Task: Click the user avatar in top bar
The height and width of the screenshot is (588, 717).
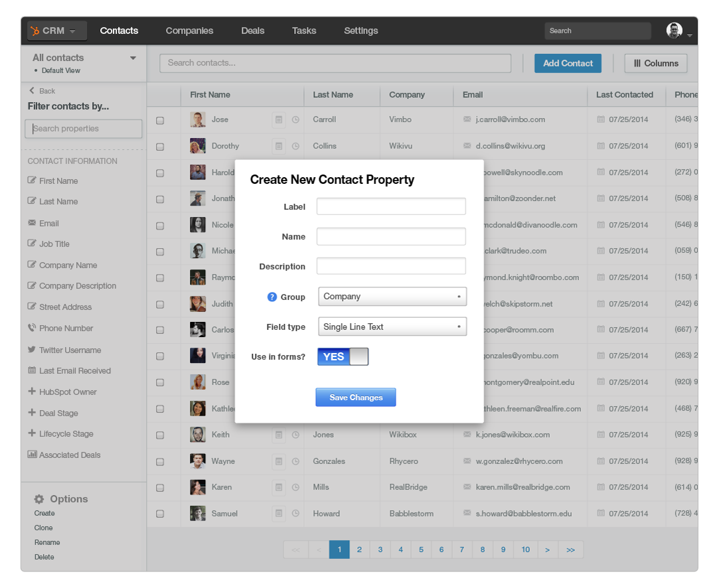Action: (674, 31)
